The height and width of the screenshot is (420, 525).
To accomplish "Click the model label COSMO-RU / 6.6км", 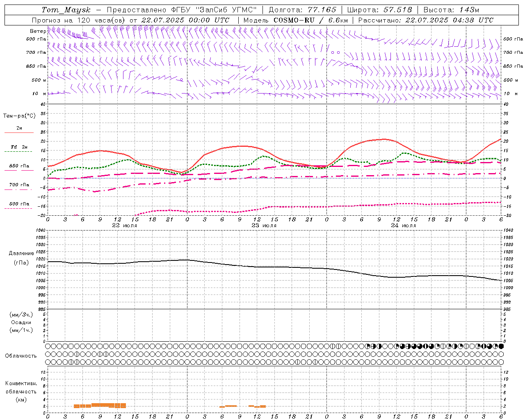I will tap(311, 20).
